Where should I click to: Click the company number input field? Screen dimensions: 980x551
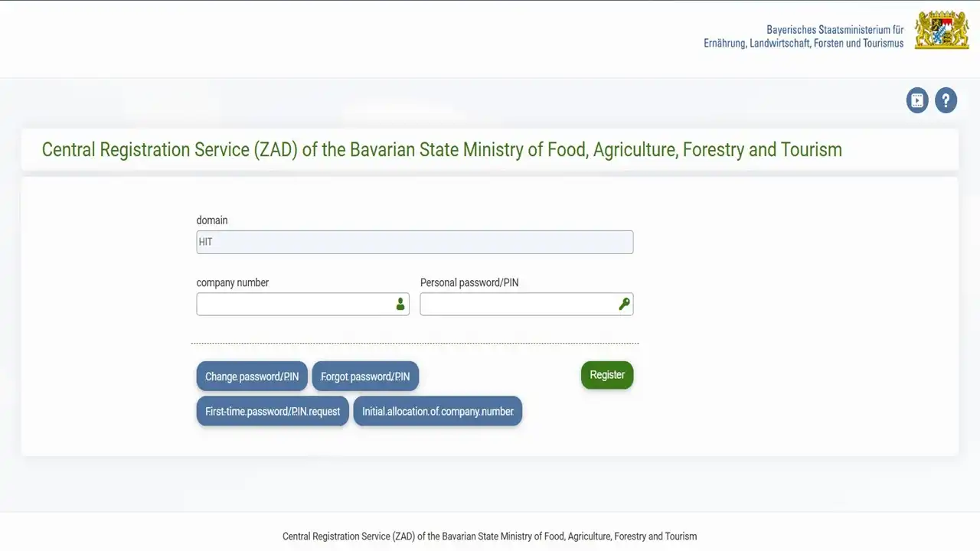[299, 304]
